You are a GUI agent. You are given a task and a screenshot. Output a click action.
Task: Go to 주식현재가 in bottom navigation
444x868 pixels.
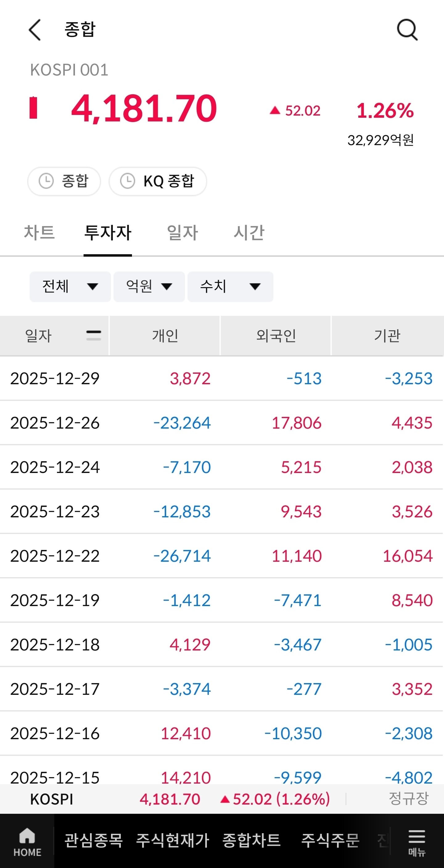(x=173, y=840)
